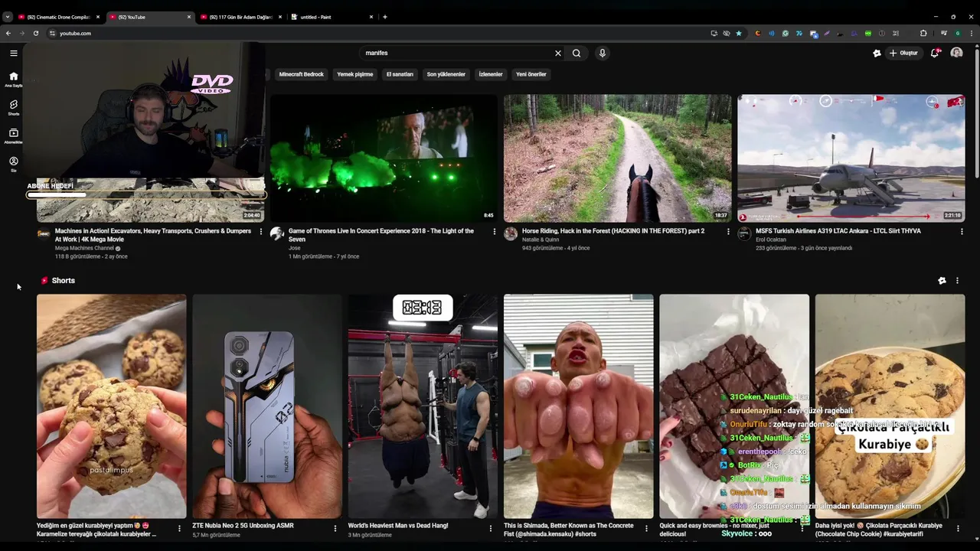Open the 'Erol Ocaktan' channel link
The width and height of the screenshot is (980, 551).
click(773, 240)
